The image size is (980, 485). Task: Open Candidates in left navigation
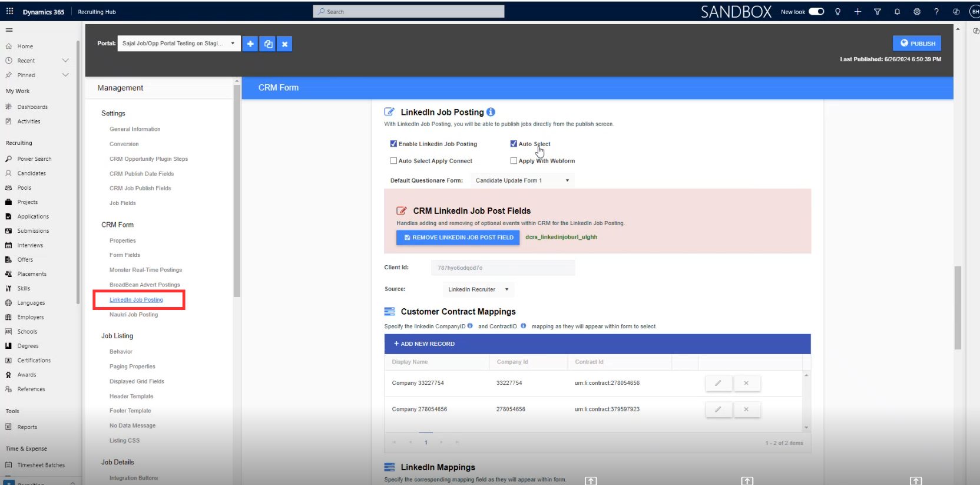pyautogui.click(x=32, y=173)
